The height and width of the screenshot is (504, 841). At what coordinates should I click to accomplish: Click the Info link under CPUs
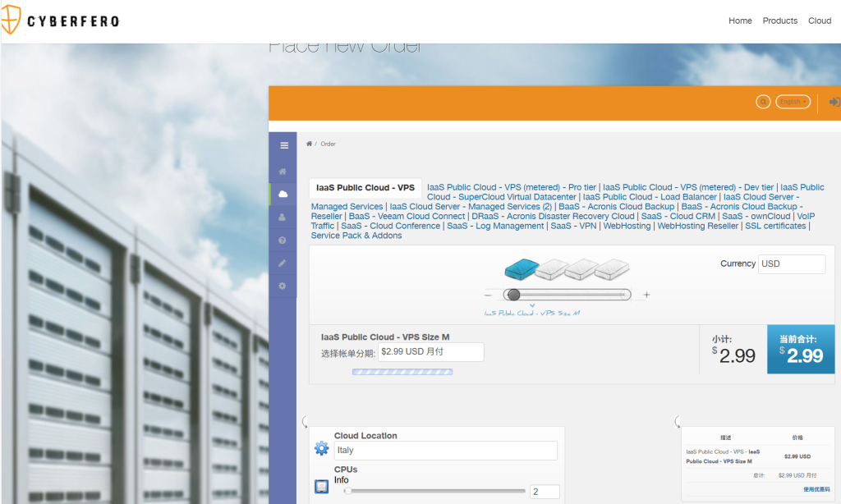(x=341, y=480)
